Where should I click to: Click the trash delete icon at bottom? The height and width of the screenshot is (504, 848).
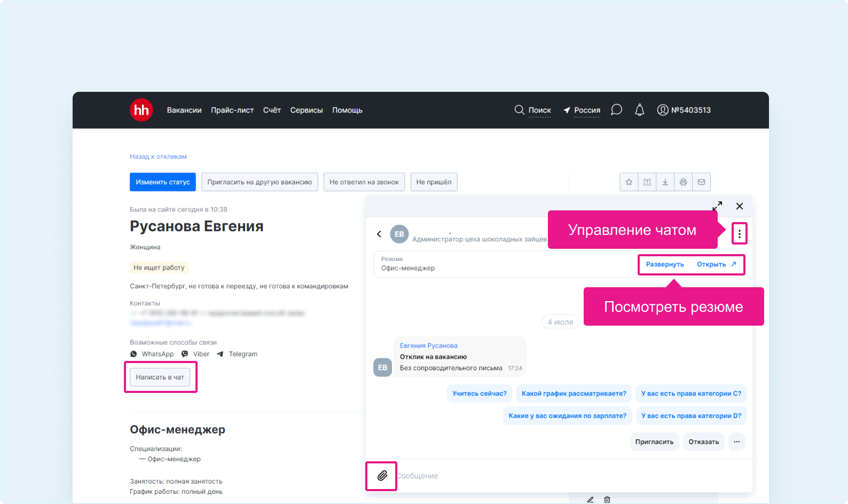[x=607, y=500]
